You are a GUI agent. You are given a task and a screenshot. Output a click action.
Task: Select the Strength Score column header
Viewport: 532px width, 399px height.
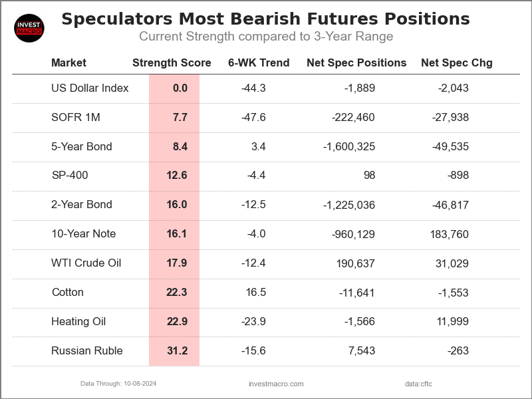(172, 63)
